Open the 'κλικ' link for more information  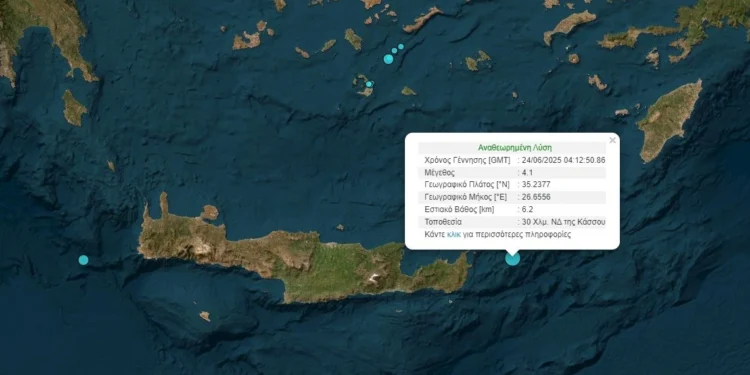(454, 234)
